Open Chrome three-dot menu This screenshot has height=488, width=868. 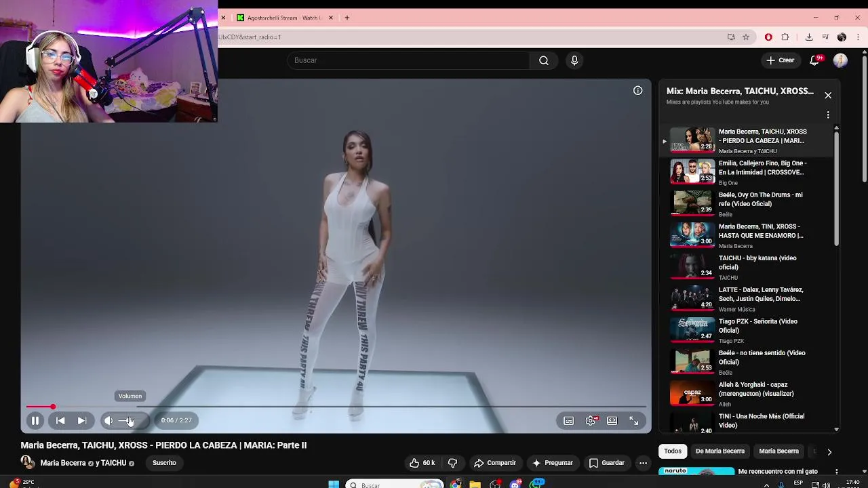[858, 37]
